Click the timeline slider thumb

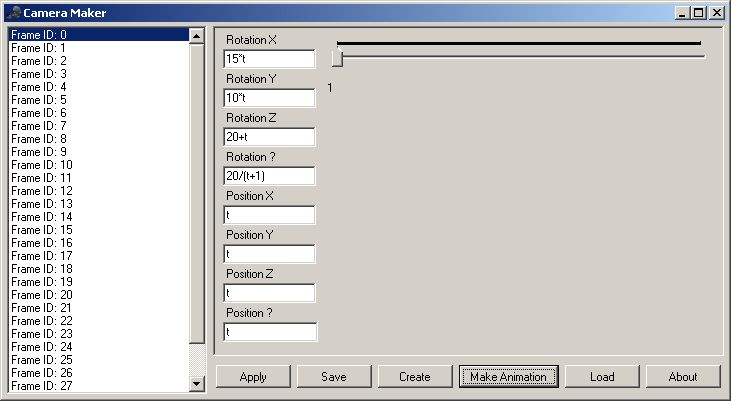pyautogui.click(x=337, y=58)
